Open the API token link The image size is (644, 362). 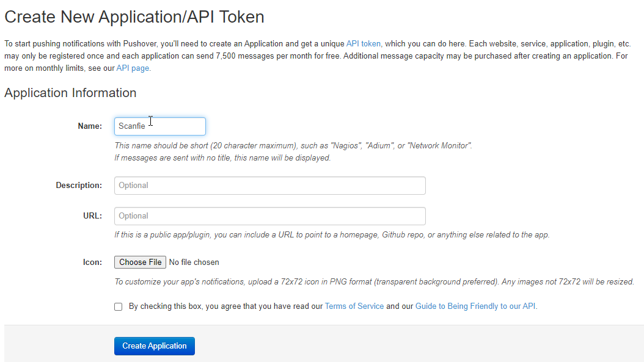[x=364, y=44]
